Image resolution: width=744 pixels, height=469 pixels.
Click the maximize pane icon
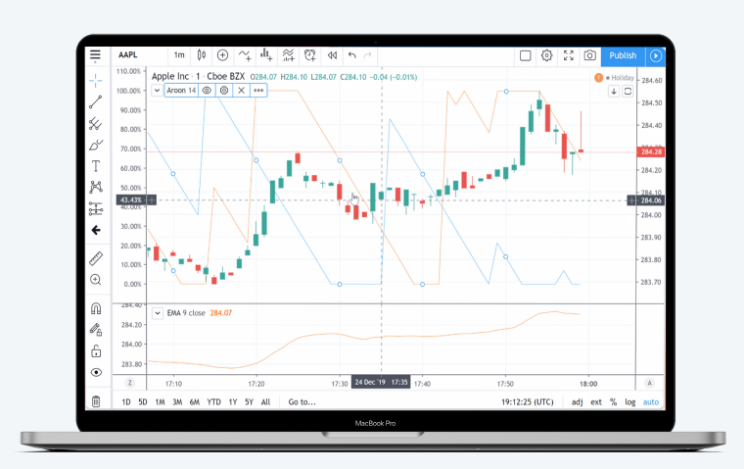[x=627, y=91]
